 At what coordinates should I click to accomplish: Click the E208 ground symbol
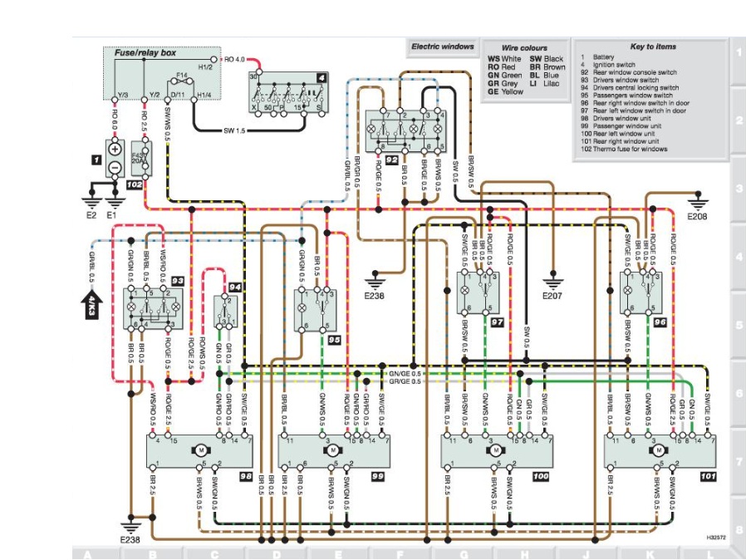(698, 201)
